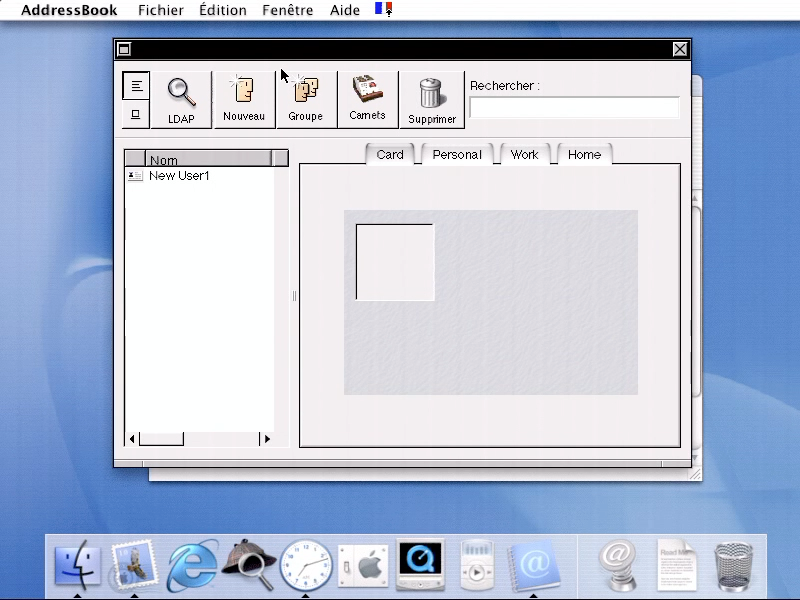Open Sherlock detective hat icon in Dock

[249, 565]
